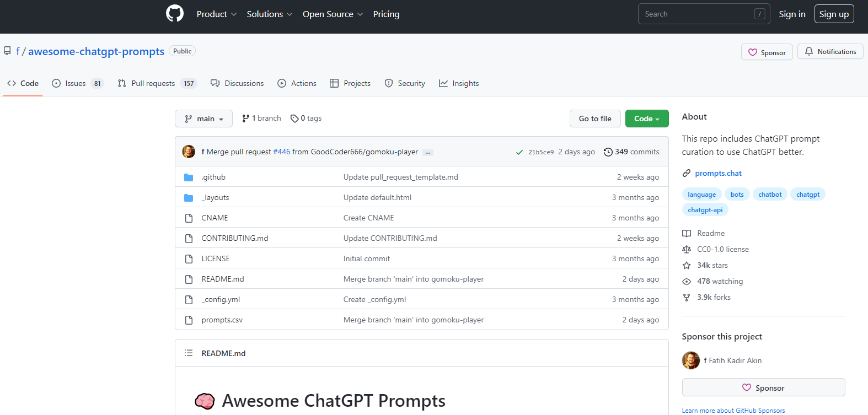Click the README table of contents icon

[x=189, y=353]
